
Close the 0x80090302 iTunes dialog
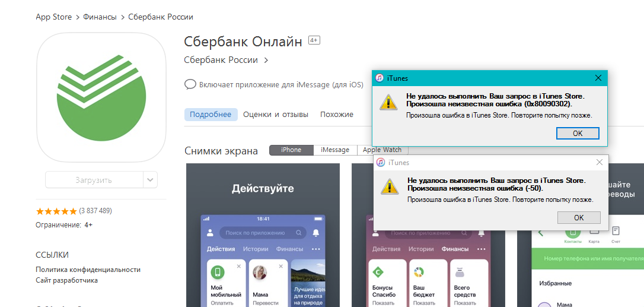(598, 78)
